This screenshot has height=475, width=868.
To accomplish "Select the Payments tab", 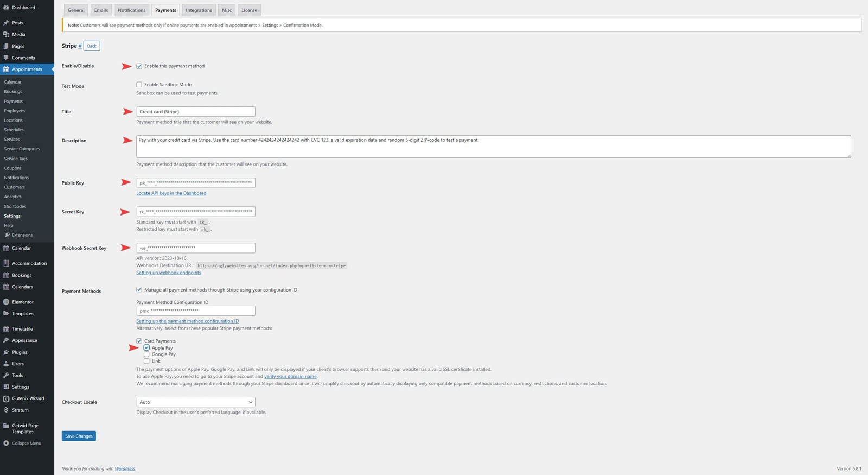I will tap(165, 10).
